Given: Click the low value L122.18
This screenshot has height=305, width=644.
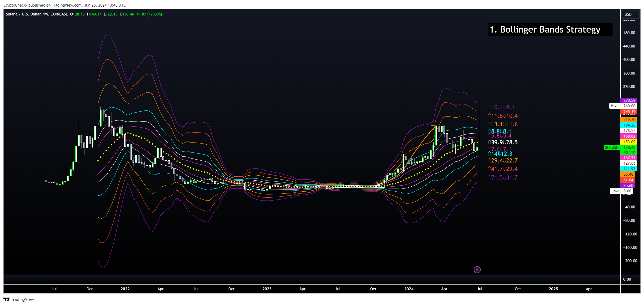Looking at the screenshot, I should [110, 14].
